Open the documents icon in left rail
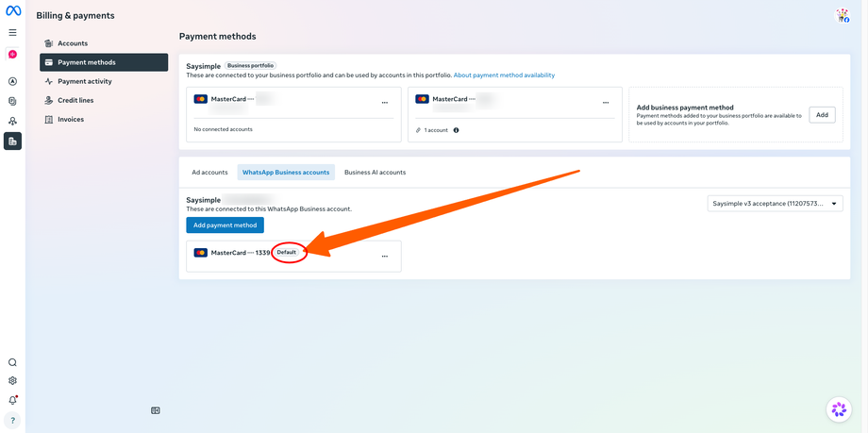The height and width of the screenshot is (433, 868). (x=12, y=101)
